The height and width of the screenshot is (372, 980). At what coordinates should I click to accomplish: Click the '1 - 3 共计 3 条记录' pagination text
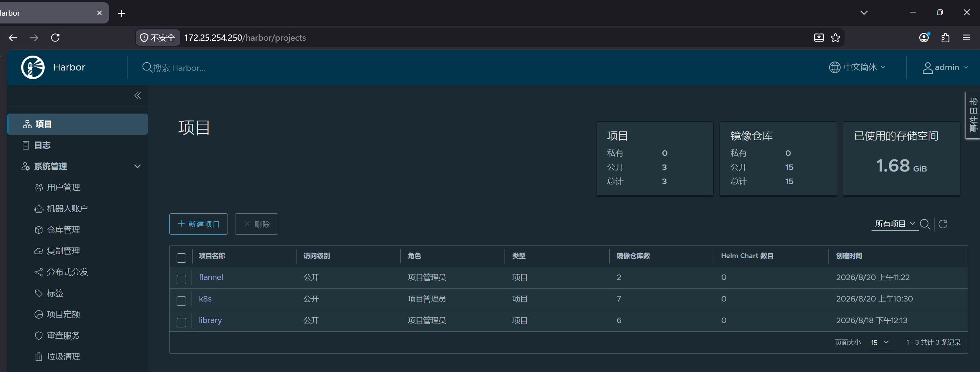[933, 342]
